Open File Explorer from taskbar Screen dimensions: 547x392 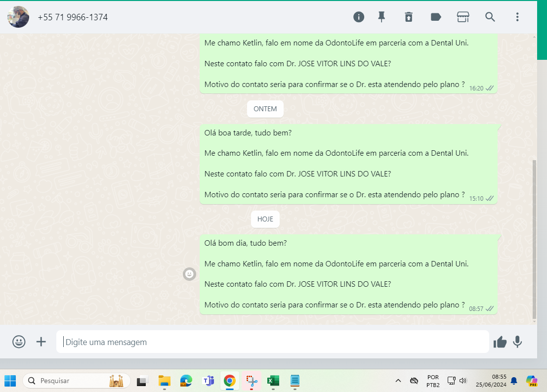[x=165, y=381]
